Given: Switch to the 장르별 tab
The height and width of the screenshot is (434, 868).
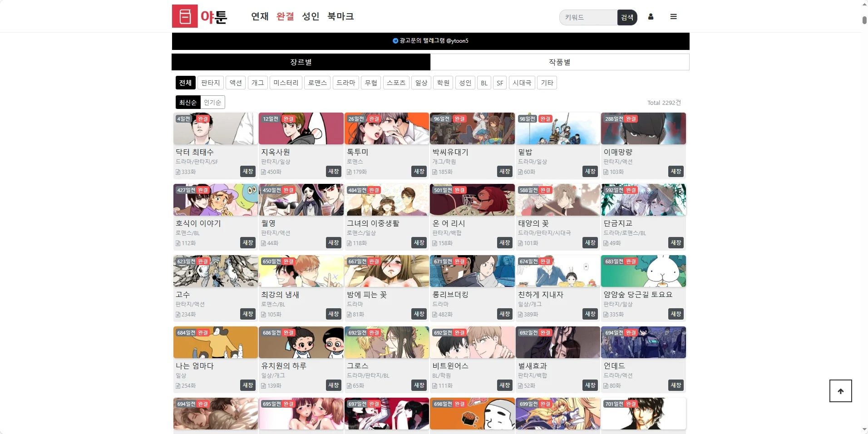Looking at the screenshot, I should [x=301, y=62].
